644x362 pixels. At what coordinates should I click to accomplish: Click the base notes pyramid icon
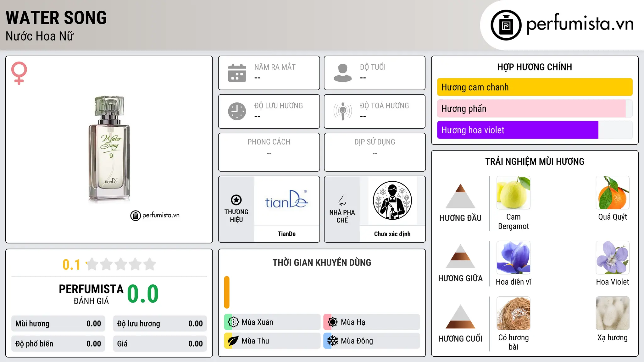460,316
